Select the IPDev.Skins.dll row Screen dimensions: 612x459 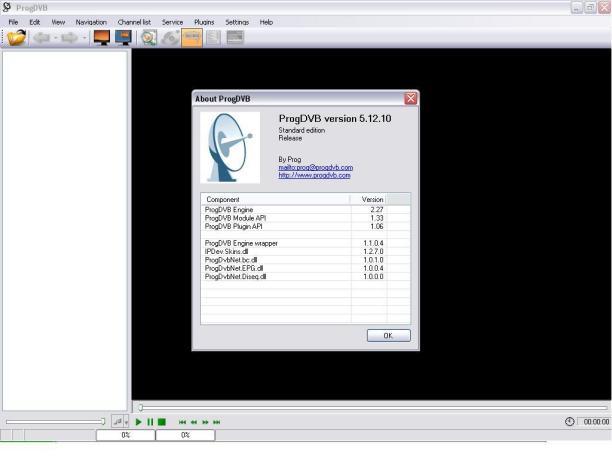tap(305, 252)
